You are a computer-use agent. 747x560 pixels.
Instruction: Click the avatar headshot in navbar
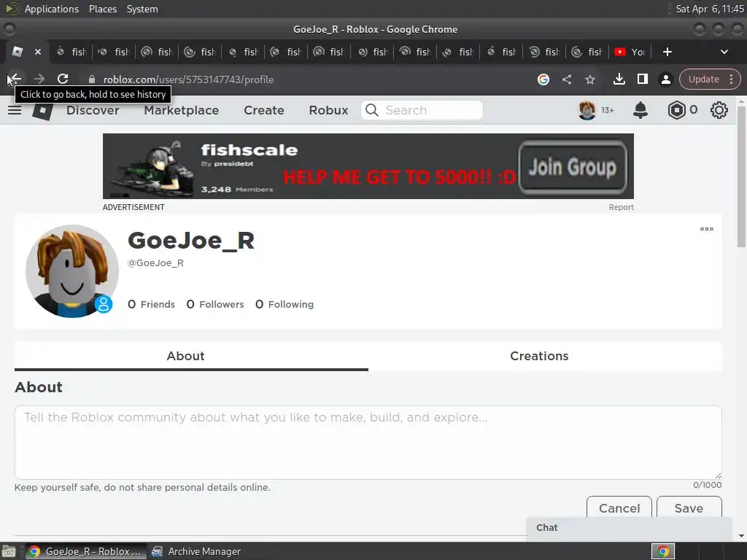coord(587,110)
